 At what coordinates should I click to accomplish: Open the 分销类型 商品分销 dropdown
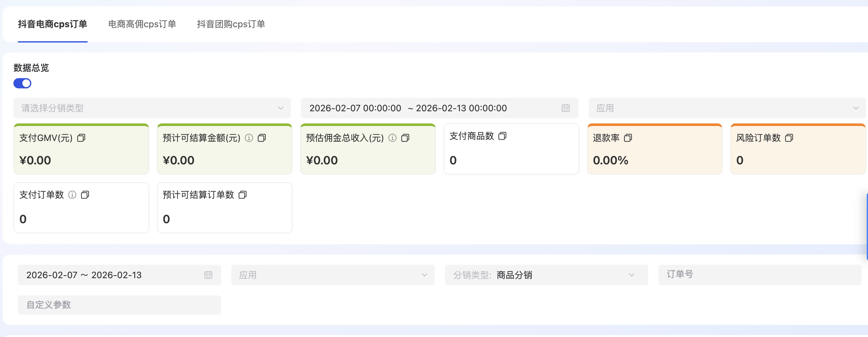click(x=546, y=275)
